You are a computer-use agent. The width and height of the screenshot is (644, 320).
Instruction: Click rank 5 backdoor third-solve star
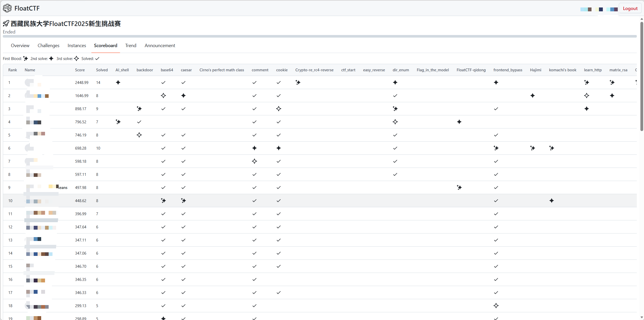pos(139,135)
